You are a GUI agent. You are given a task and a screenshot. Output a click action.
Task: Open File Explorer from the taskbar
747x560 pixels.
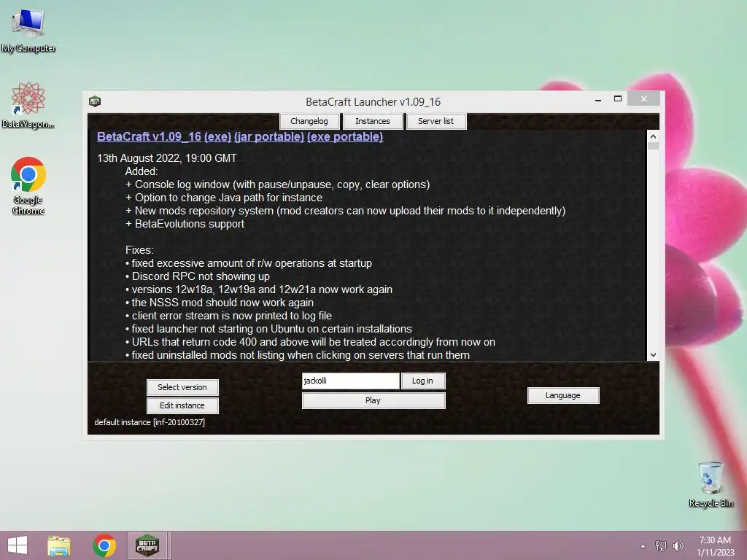pos(59,545)
